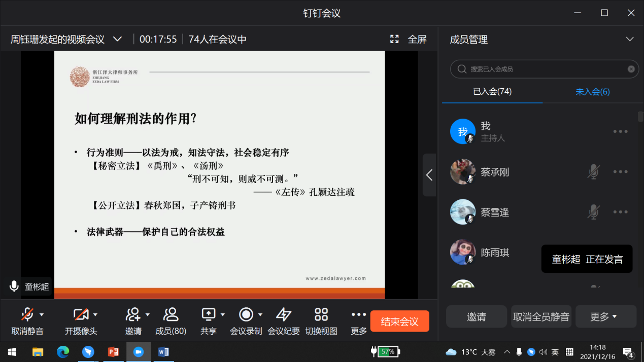This screenshot has height=362, width=644.
Task: Select the 已入会(74) tab
Action: [x=492, y=92]
